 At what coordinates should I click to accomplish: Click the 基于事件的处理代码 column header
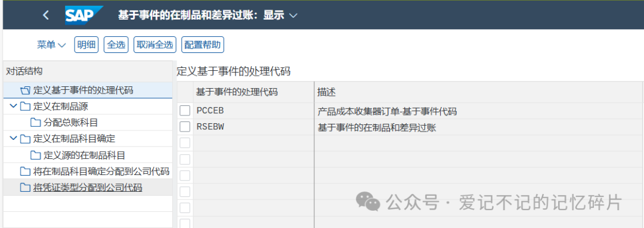pyautogui.click(x=254, y=92)
